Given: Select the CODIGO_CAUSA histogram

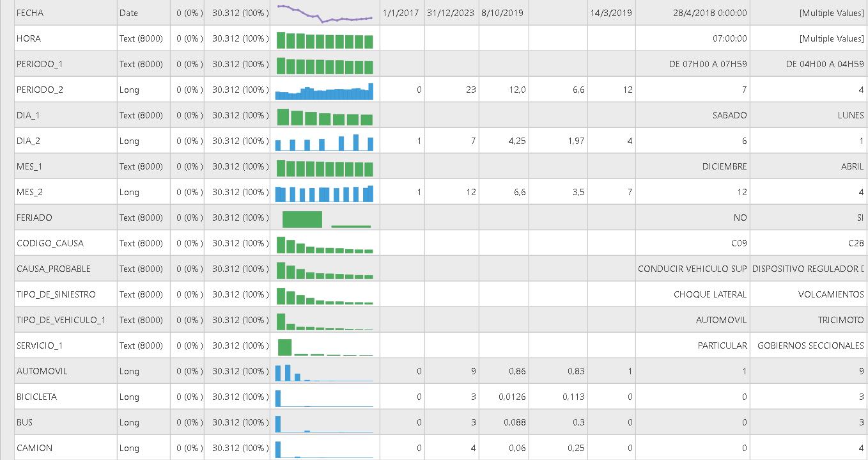Looking at the screenshot, I should pos(325,244).
